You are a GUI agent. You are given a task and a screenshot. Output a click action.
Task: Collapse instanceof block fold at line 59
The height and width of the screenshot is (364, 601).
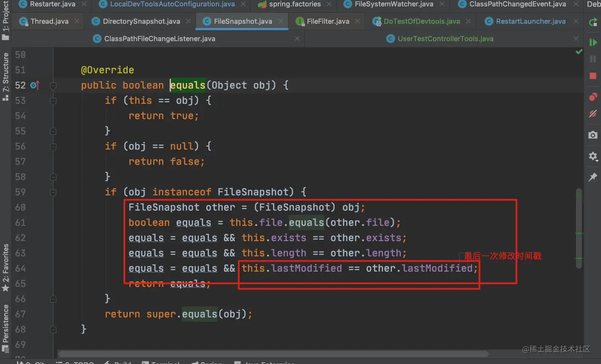click(53, 192)
